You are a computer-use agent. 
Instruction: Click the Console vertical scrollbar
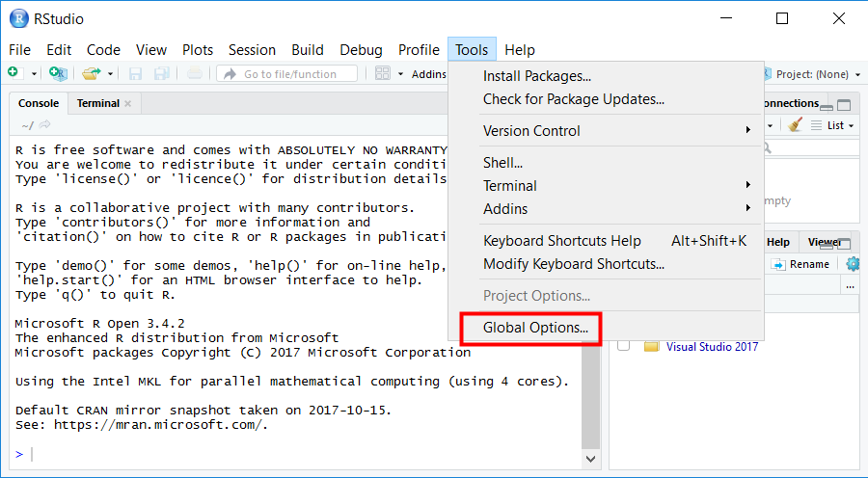[x=592, y=289]
